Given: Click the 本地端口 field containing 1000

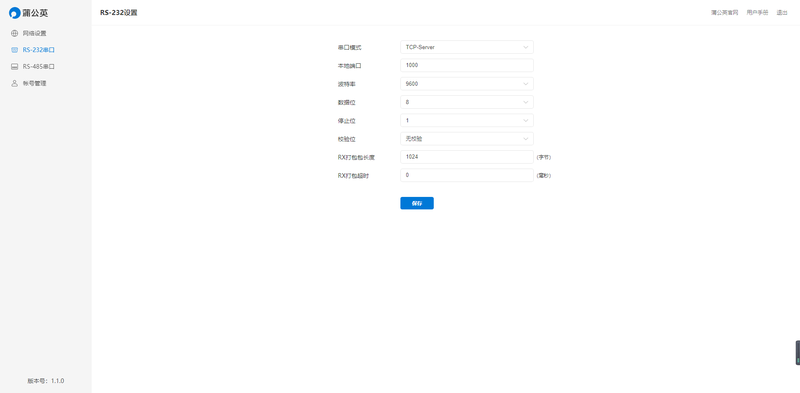Looking at the screenshot, I should click(x=467, y=65).
